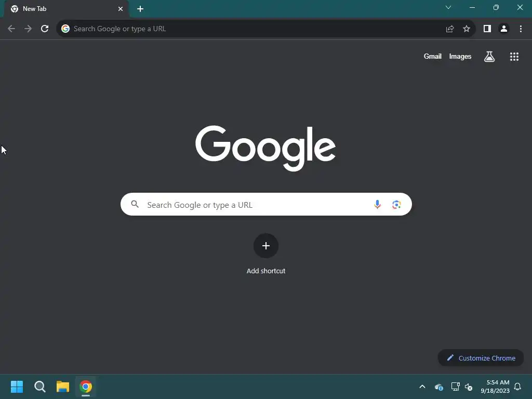Click the OneDrive cloud tray icon

(438, 387)
